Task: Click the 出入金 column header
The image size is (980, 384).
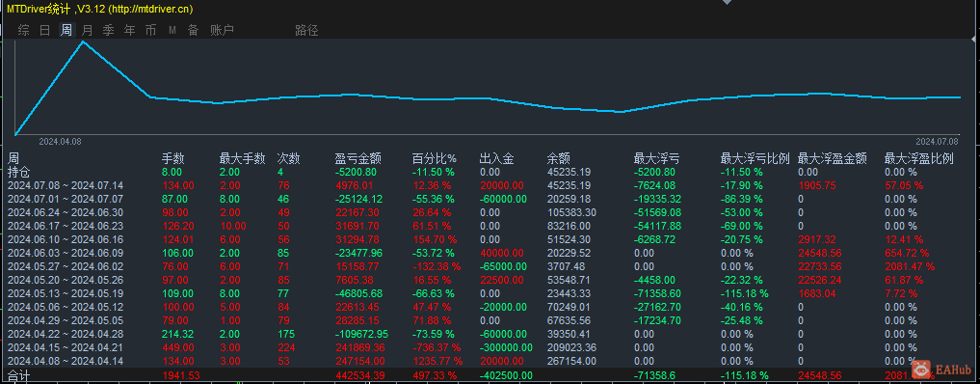Action: [x=497, y=159]
